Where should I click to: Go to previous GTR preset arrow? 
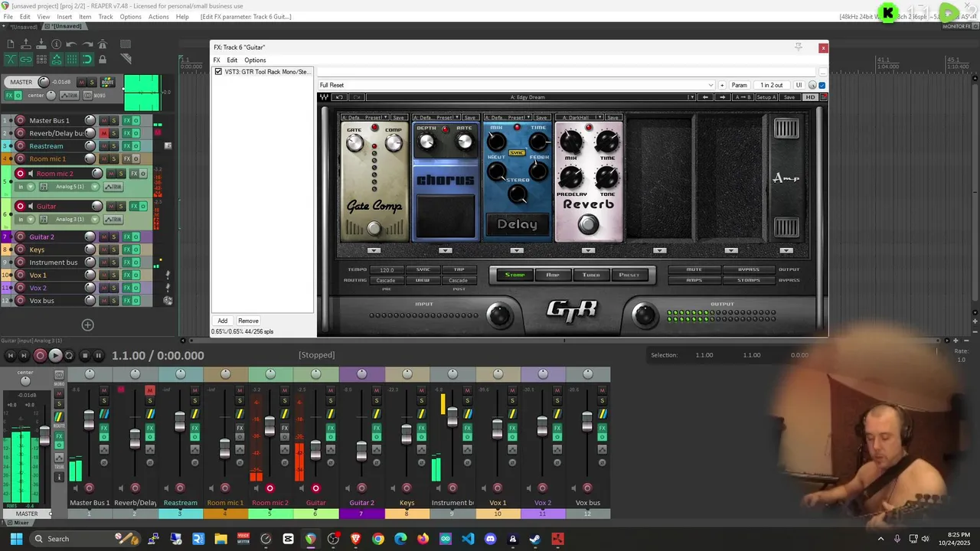pos(706,97)
